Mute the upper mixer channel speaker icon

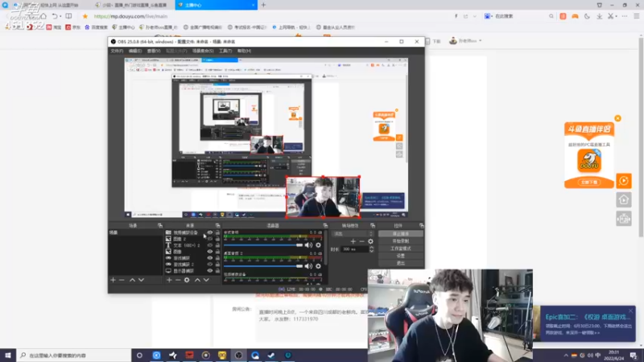[x=308, y=245]
